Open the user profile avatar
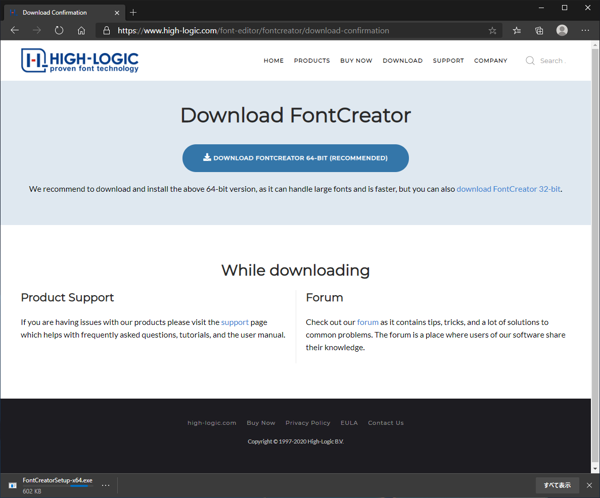This screenshot has height=498, width=600. tap(562, 30)
